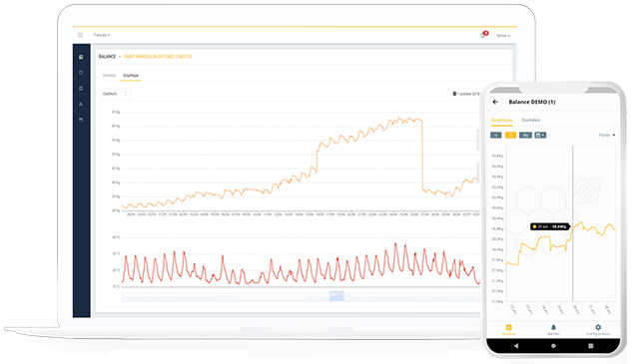The height and width of the screenshot is (364, 634).
Task: Open the hamburger menu in laptop header
Action: [x=80, y=35]
